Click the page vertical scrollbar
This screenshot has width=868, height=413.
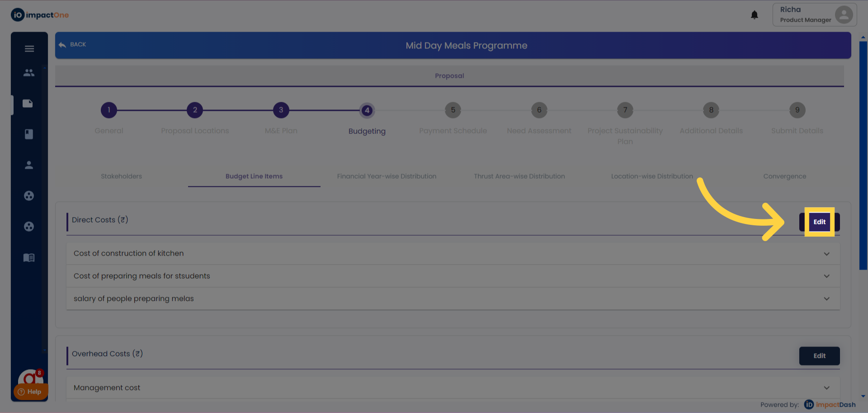(863, 156)
